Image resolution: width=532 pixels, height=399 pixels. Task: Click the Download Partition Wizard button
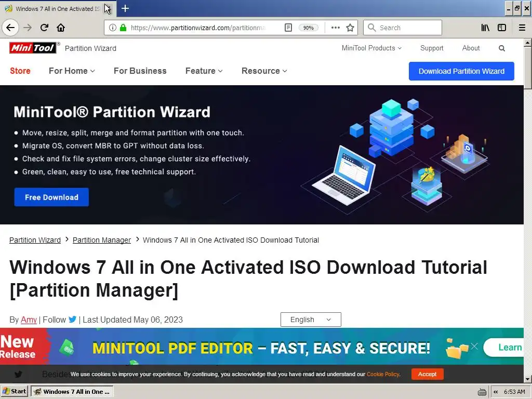pos(461,71)
